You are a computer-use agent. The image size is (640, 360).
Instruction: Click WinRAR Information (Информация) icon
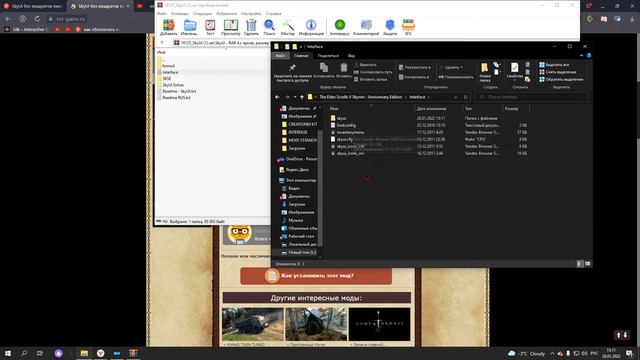coord(311,26)
